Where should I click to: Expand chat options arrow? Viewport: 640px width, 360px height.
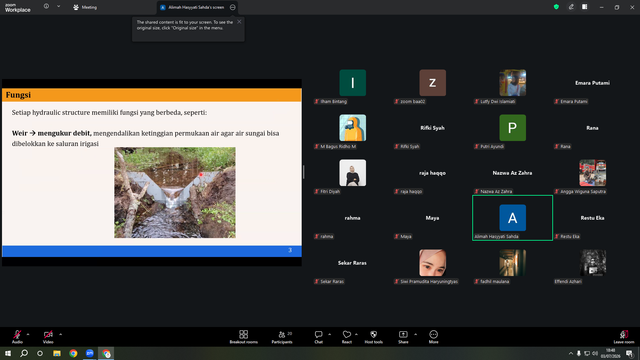329,334
